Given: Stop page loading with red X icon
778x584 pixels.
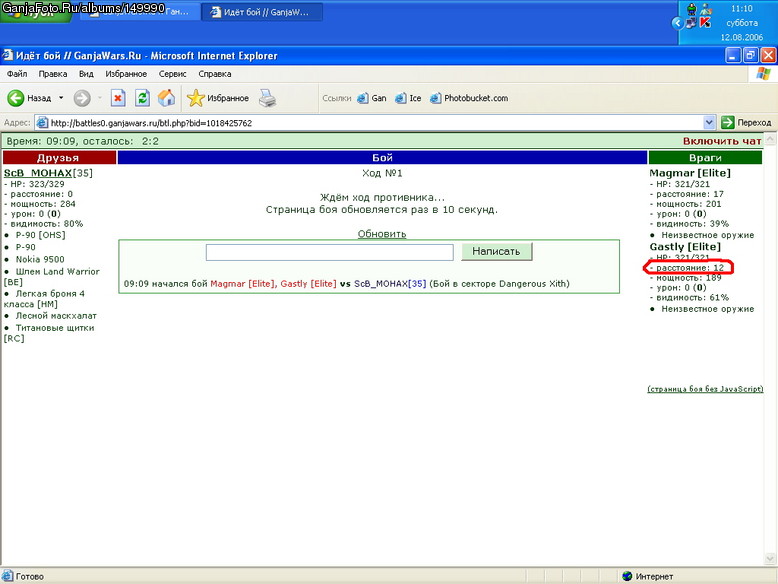Looking at the screenshot, I should pyautogui.click(x=118, y=98).
